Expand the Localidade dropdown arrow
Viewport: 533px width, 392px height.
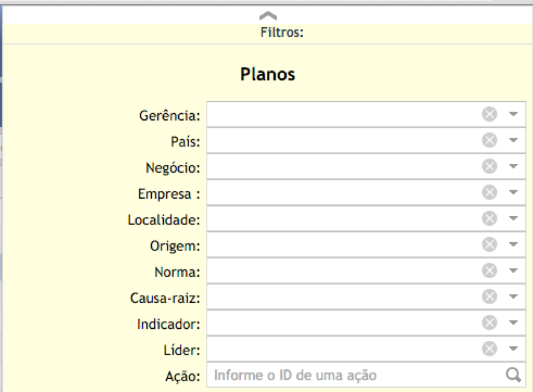click(513, 218)
